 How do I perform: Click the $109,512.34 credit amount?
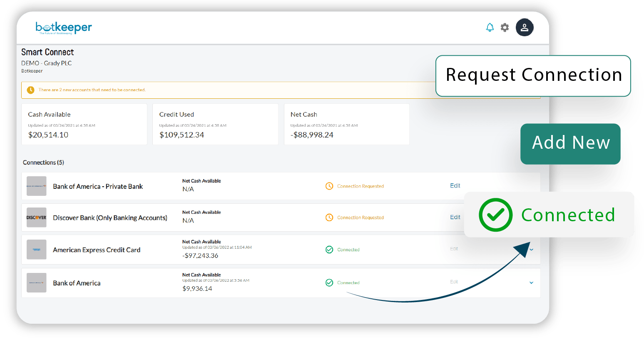pyautogui.click(x=182, y=135)
